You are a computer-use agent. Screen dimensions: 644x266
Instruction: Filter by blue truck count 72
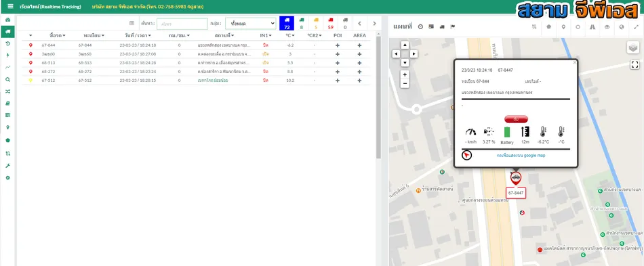[287, 24]
